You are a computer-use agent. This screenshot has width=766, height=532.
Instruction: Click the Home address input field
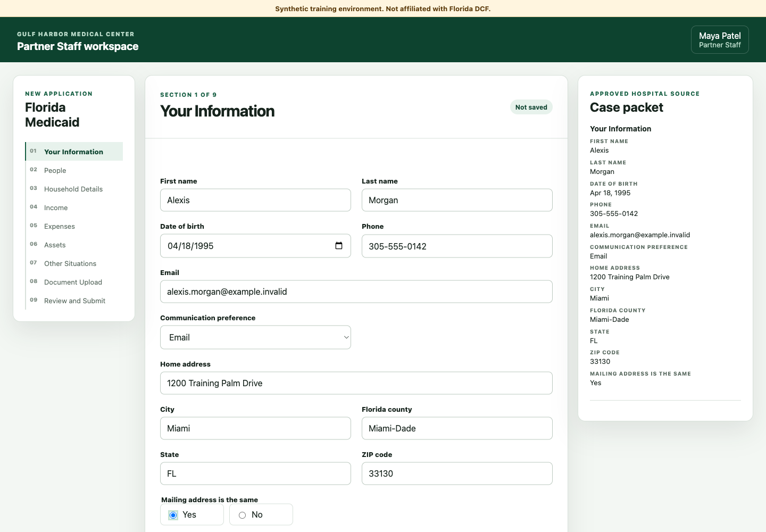tap(356, 383)
